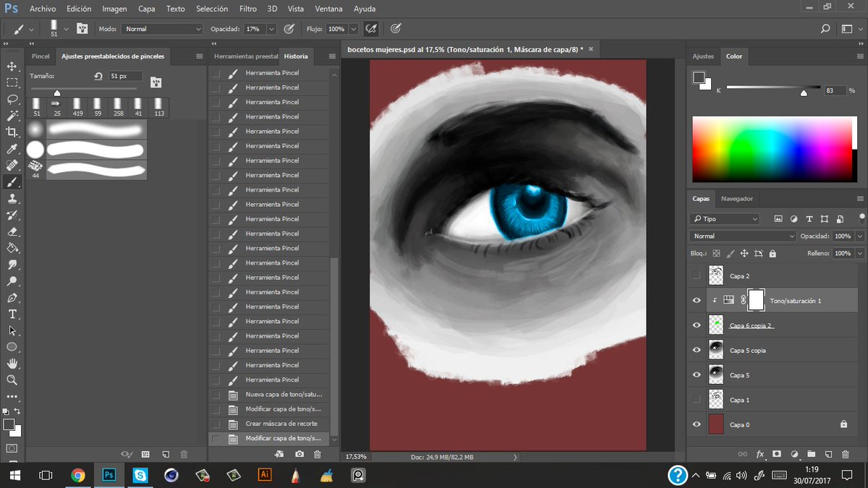Show the hidden Capa 2 layer
The height and width of the screenshot is (488, 868).
[697, 275]
